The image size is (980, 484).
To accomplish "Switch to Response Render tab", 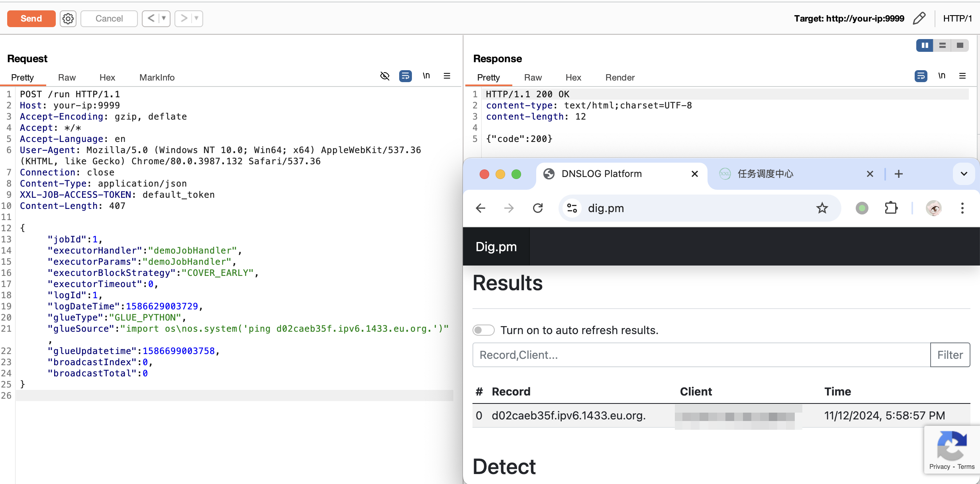I will [619, 77].
